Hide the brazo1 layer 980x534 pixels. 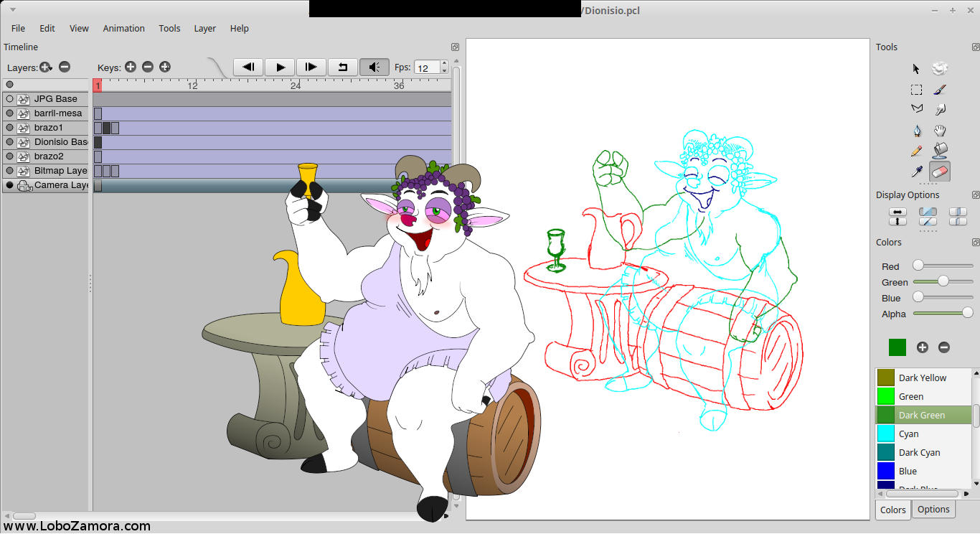[x=9, y=128]
